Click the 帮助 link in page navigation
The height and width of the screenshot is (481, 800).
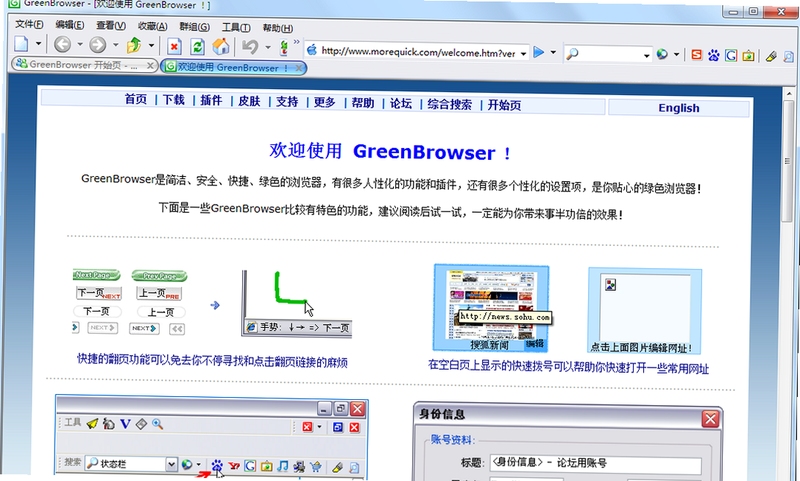363,103
